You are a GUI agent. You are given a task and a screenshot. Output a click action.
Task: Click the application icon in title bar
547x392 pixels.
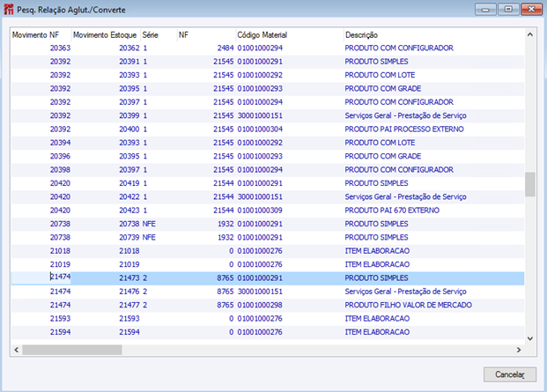pyautogui.click(x=9, y=10)
